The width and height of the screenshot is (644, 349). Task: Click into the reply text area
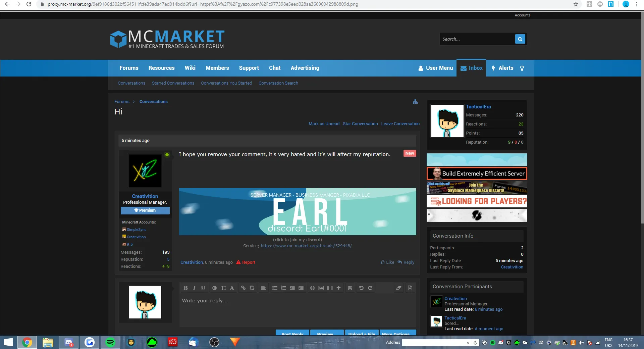298,310
